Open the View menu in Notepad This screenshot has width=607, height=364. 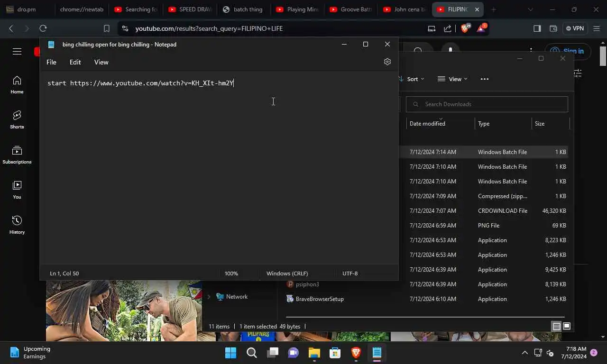tap(101, 62)
